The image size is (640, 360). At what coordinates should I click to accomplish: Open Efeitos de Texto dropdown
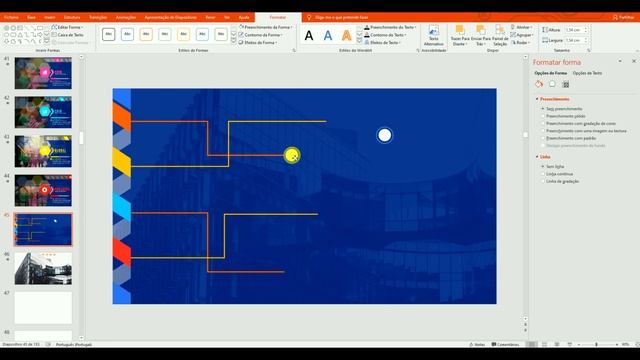click(383, 42)
